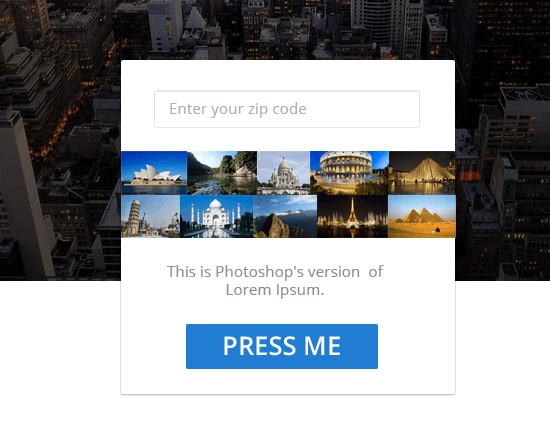Viewport: 550px width, 437px height.
Task: Click the 'Lorem Ipsum.' text line
Action: (275, 290)
